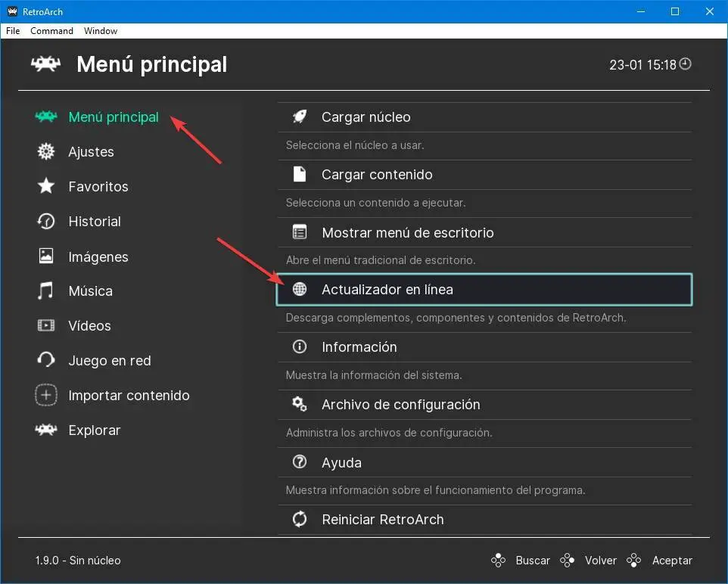Select the Cargar contenido option

point(485,175)
